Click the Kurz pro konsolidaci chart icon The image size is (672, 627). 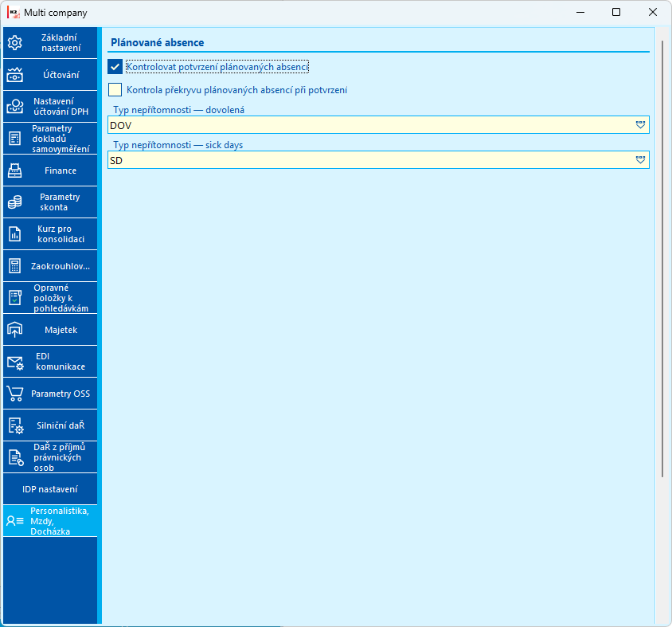(15, 234)
